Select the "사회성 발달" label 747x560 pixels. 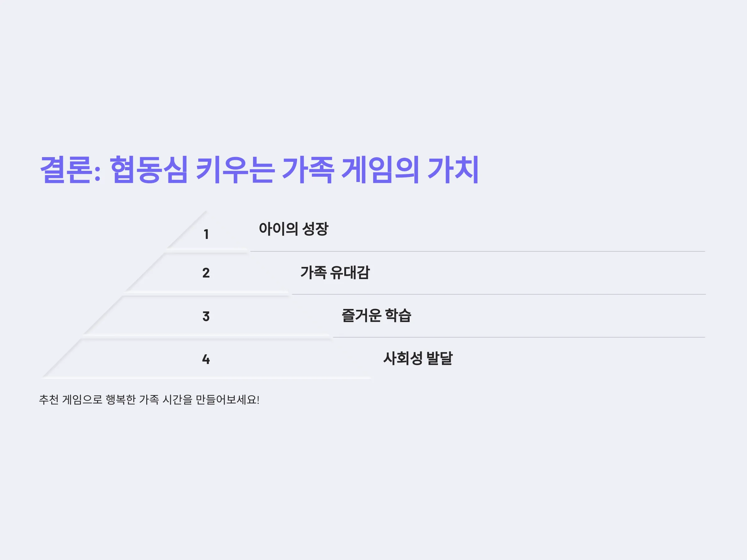[418, 358]
